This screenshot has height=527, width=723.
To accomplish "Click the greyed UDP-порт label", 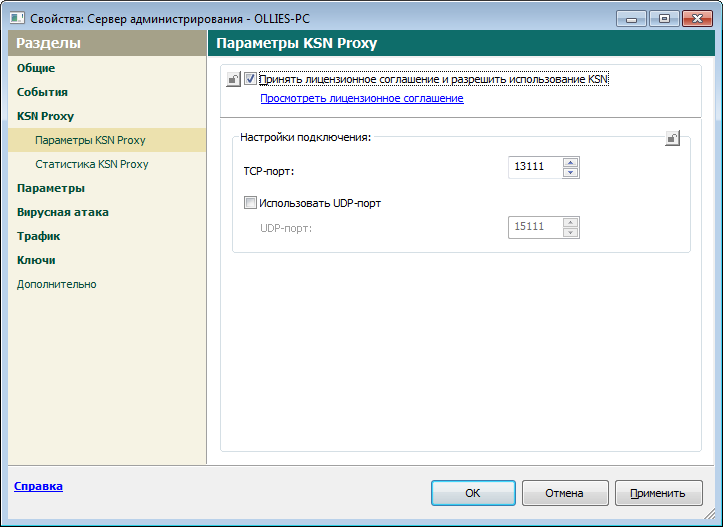I will click(x=286, y=228).
